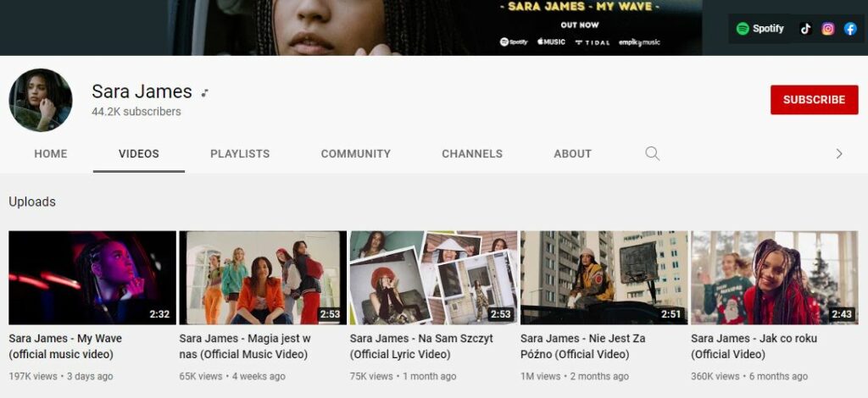This screenshot has width=868, height=398.
Task: Click the channel search magnifier icon
Action: tap(652, 153)
